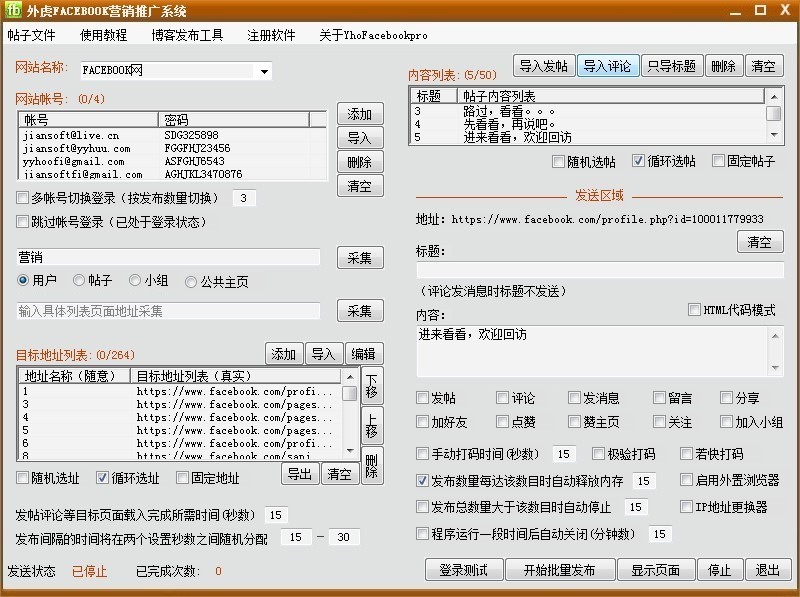The height and width of the screenshot is (597, 800).
Task: Click 导入 button beside account list
Action: [x=360, y=138]
